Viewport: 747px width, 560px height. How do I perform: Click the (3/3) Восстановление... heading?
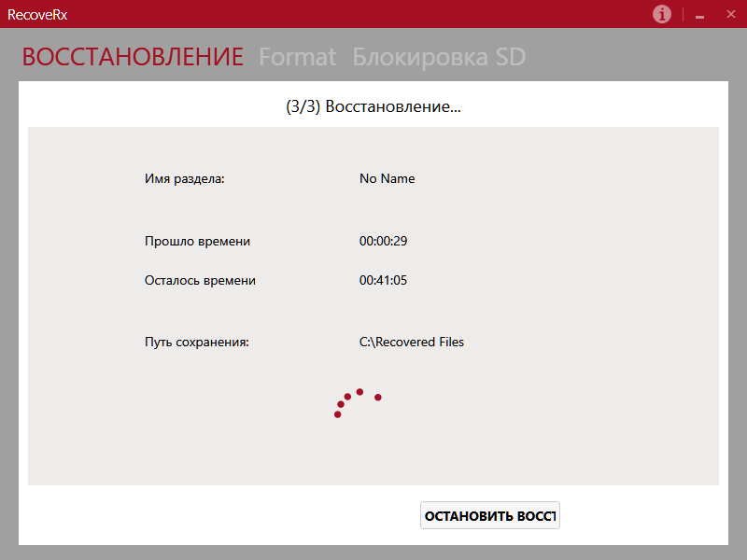pos(373,106)
